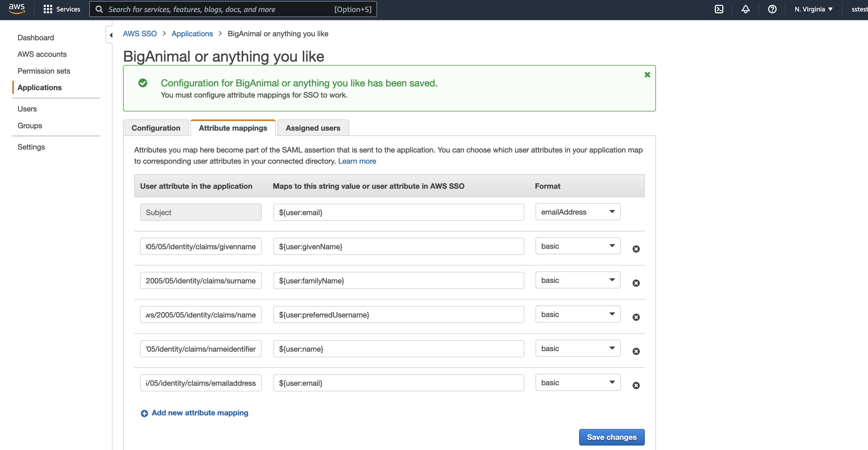Remove the emailaddress attribute mapping

tap(636, 385)
